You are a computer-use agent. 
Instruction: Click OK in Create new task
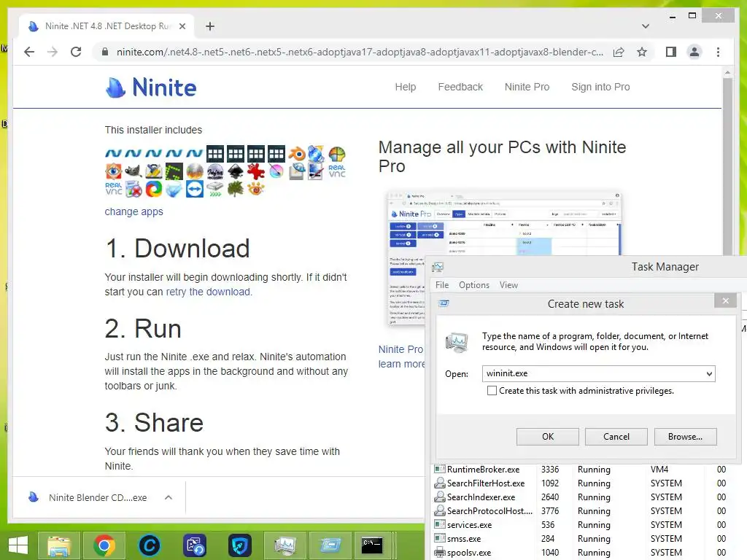pos(547,437)
